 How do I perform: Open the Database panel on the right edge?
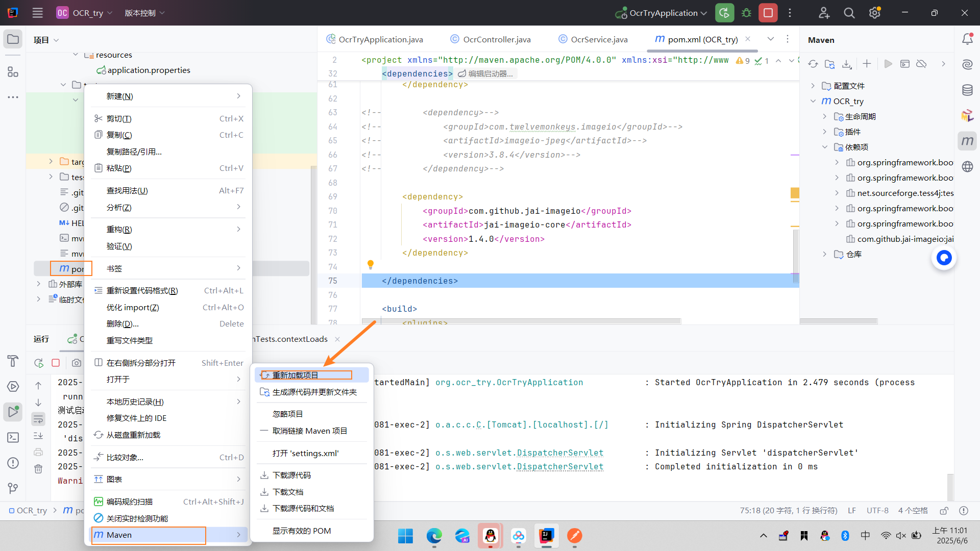[968, 90]
